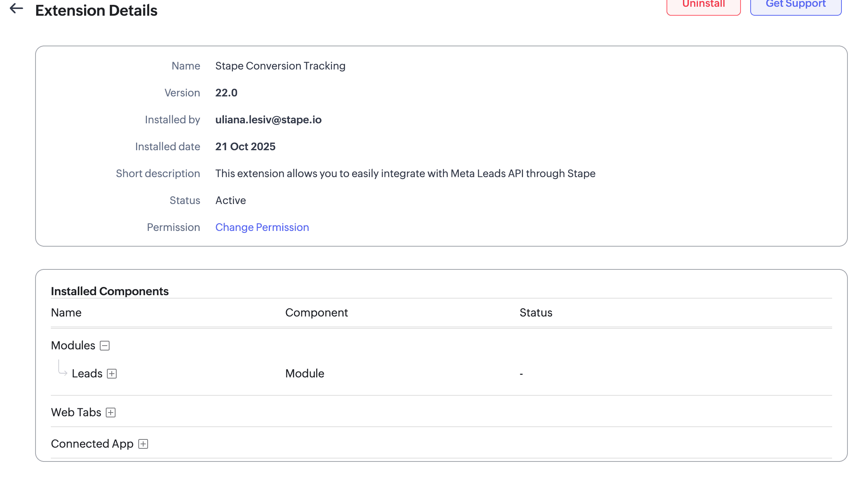Click the Connected App row label
The image size is (868, 488).
point(92,444)
